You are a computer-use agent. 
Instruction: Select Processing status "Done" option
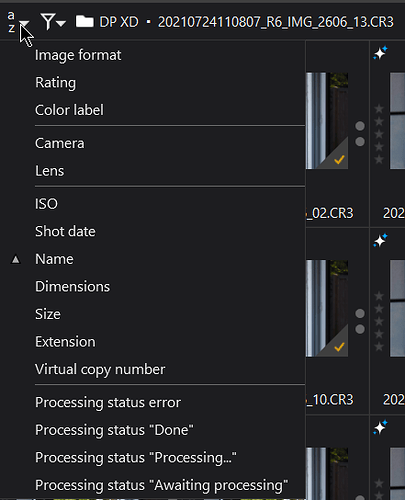[114, 430]
